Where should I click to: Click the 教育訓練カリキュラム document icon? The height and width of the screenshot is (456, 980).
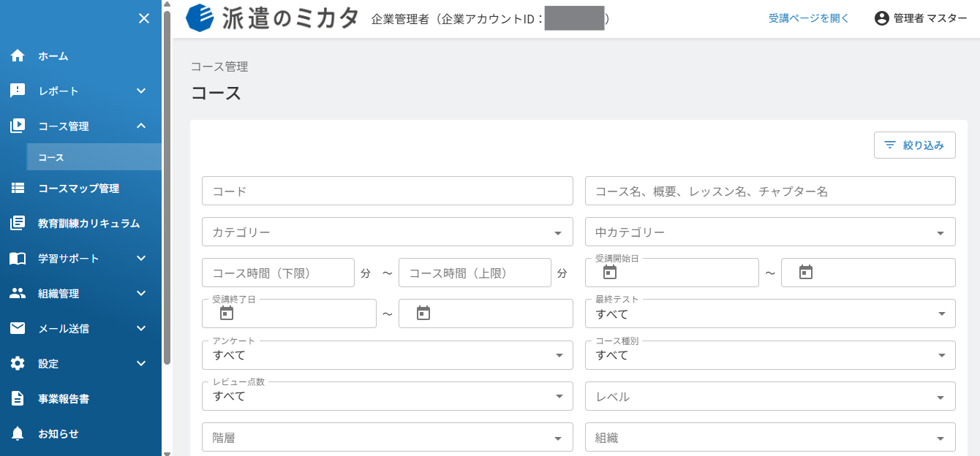[18, 224]
